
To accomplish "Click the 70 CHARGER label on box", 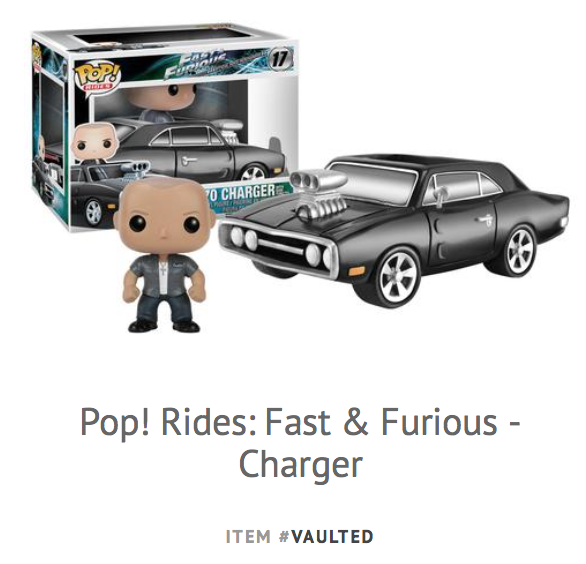I will [x=245, y=192].
